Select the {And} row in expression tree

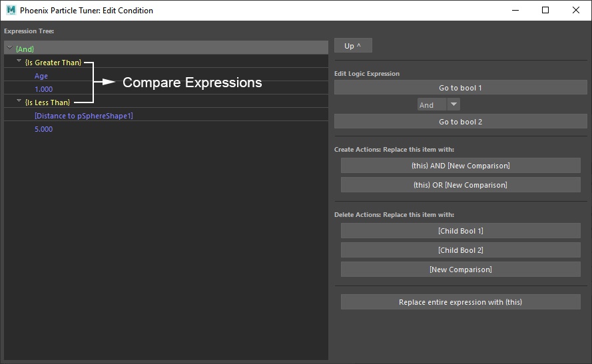coord(166,47)
